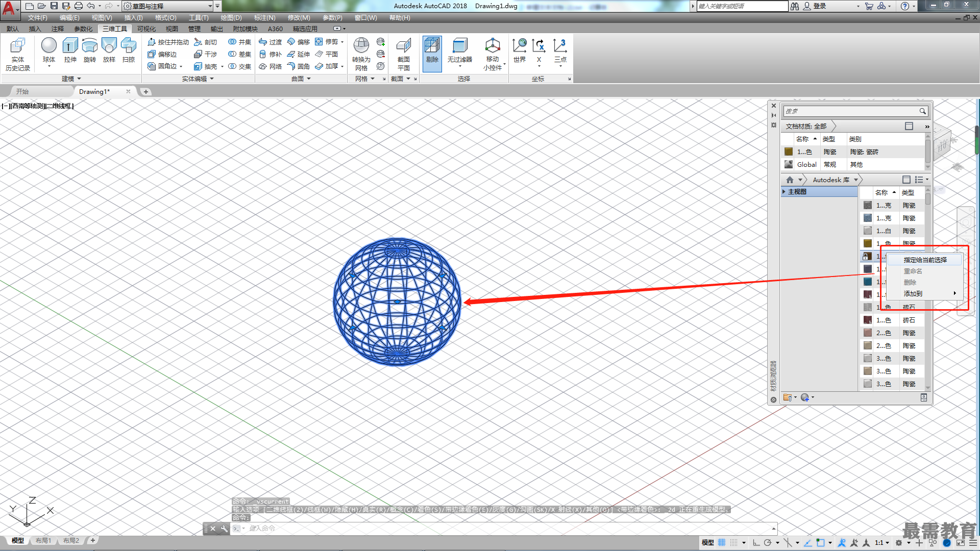Click 开始 start tab
Image resolution: width=980 pixels, height=551 pixels.
22,92
